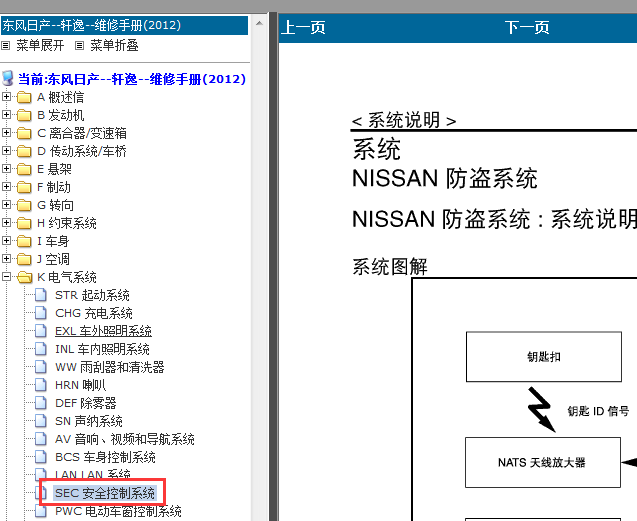This screenshot has height=521, width=637.
Task: Click the page icon for INL 车内照明系统
Action: pos(41,349)
